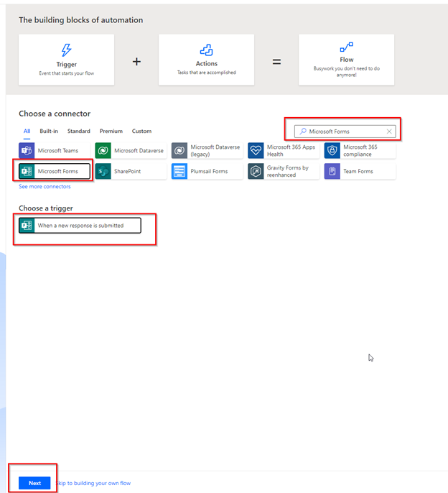Screen dimensions: 448x493
Task: Select the Microsoft Teams connector icon
Action: 27,151
